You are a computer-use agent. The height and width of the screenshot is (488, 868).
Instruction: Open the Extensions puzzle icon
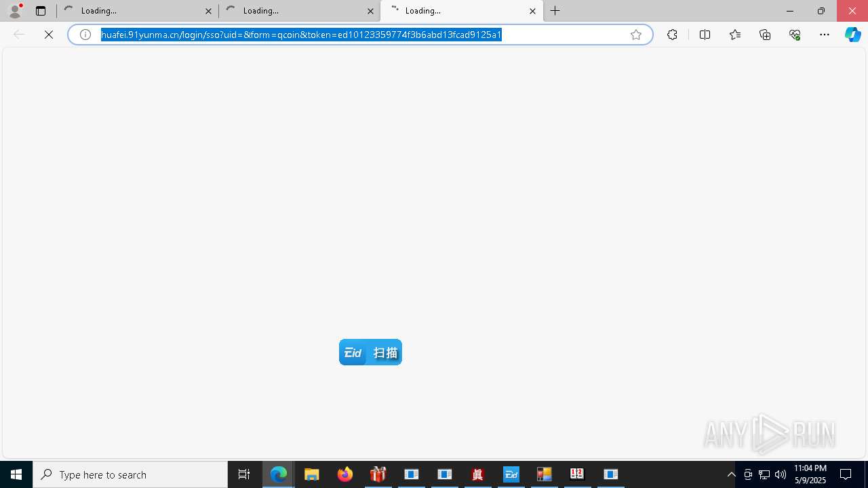point(672,35)
